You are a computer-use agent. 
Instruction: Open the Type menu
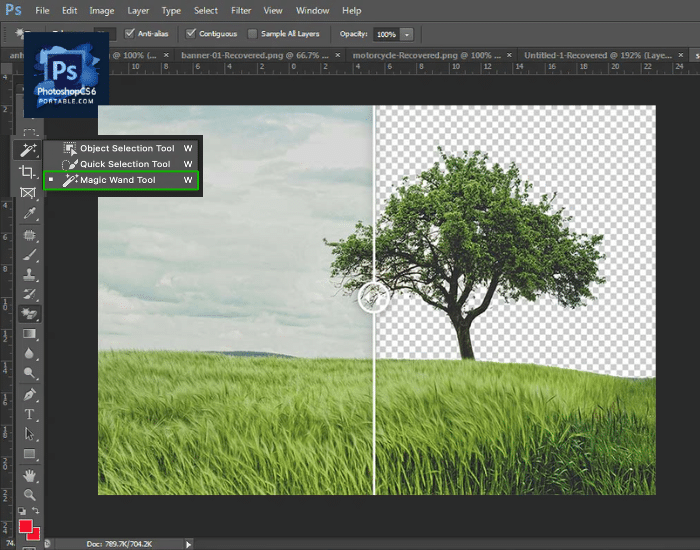click(x=171, y=10)
